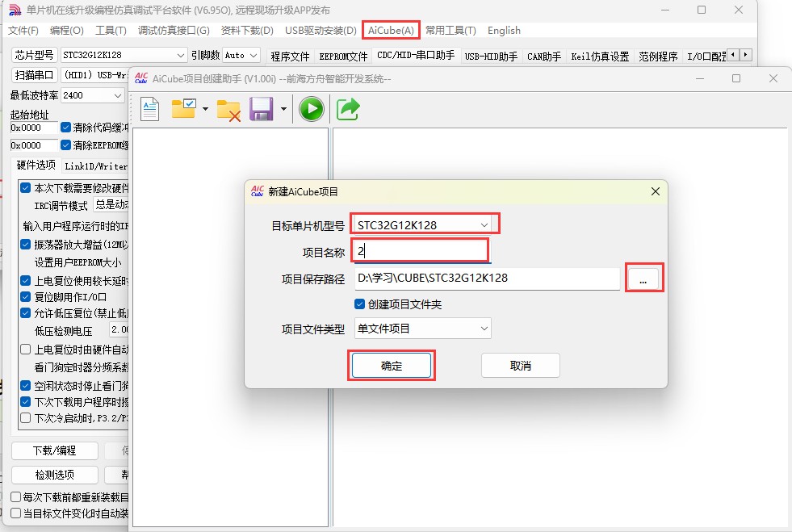Toggle 每次下载前都重新装载 checkbox
The width and height of the screenshot is (792, 532).
click(x=15, y=497)
